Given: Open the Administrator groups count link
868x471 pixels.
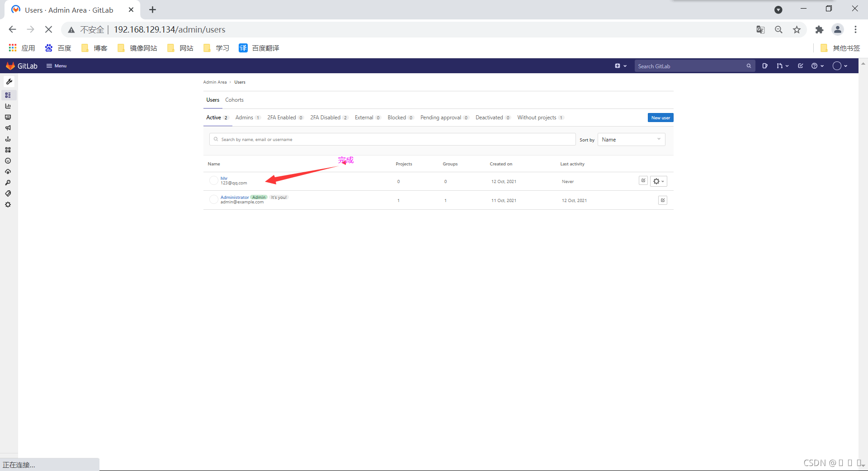Looking at the screenshot, I should point(445,200).
